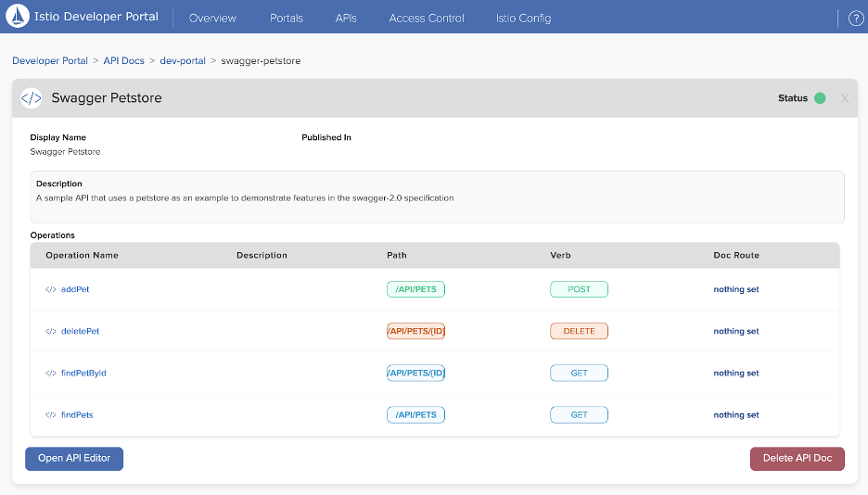This screenshot has height=495, width=868.
Task: Click the green Status indicator dot
Action: pos(820,98)
